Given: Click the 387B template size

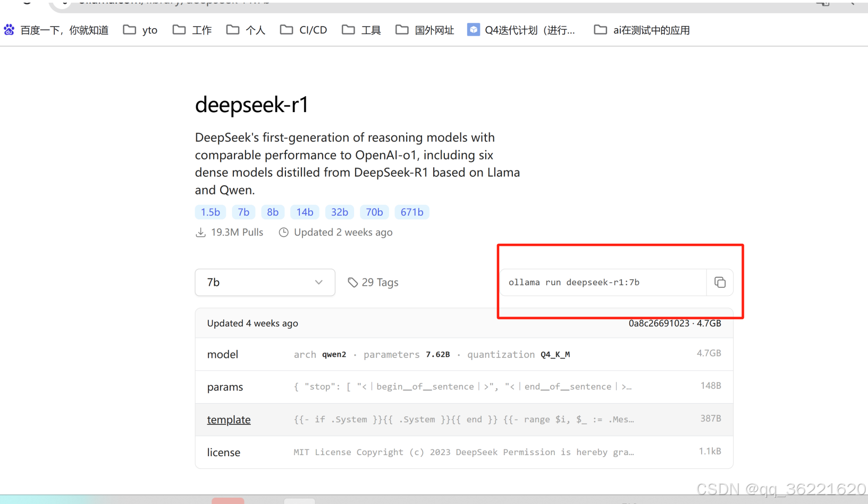Looking at the screenshot, I should 711,418.
